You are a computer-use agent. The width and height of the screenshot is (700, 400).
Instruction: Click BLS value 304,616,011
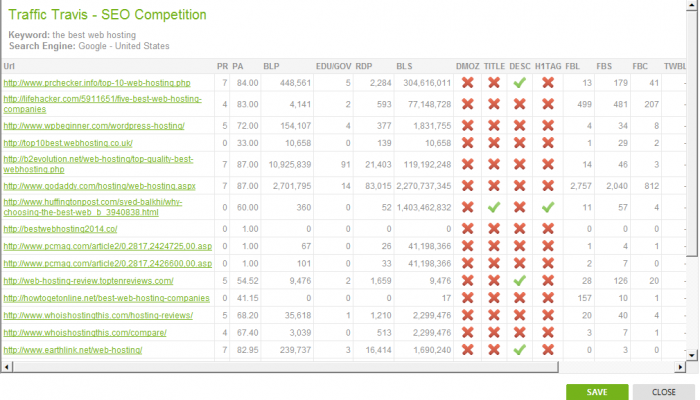427,83
